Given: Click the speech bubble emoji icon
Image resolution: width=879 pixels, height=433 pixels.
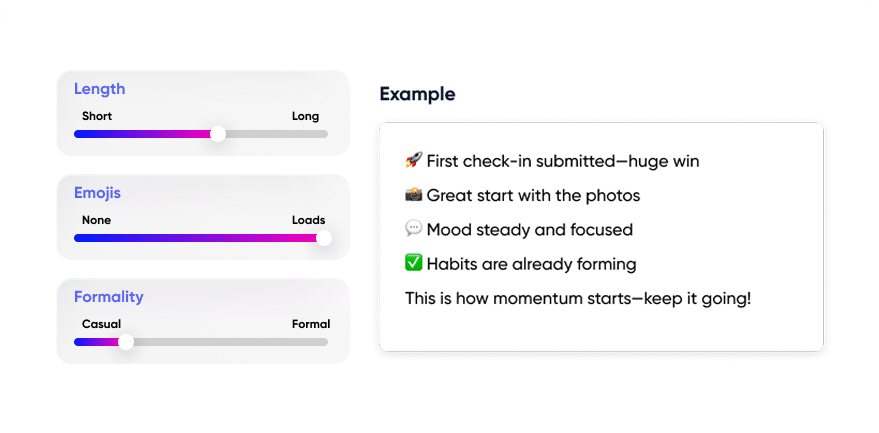Looking at the screenshot, I should (x=413, y=229).
